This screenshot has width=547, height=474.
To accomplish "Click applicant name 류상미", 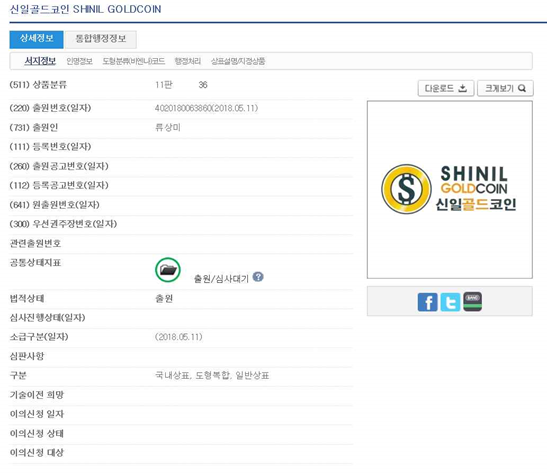I will click(168, 128).
